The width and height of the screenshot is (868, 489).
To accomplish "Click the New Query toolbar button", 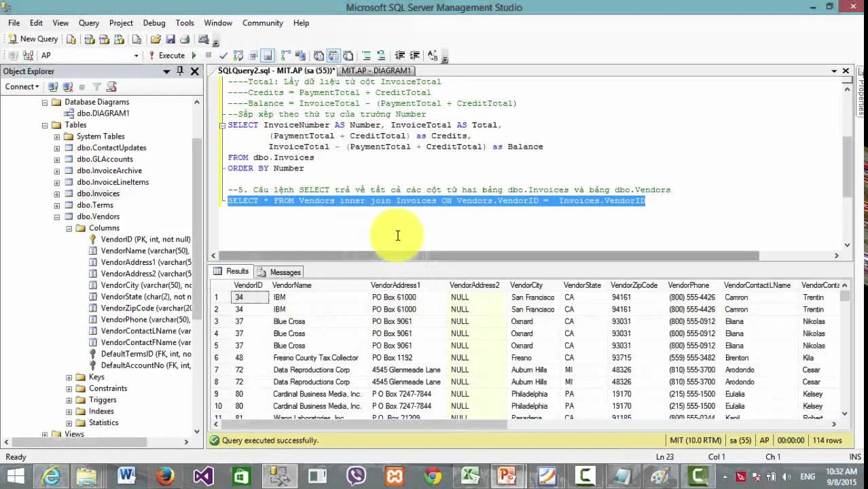I will (33, 39).
